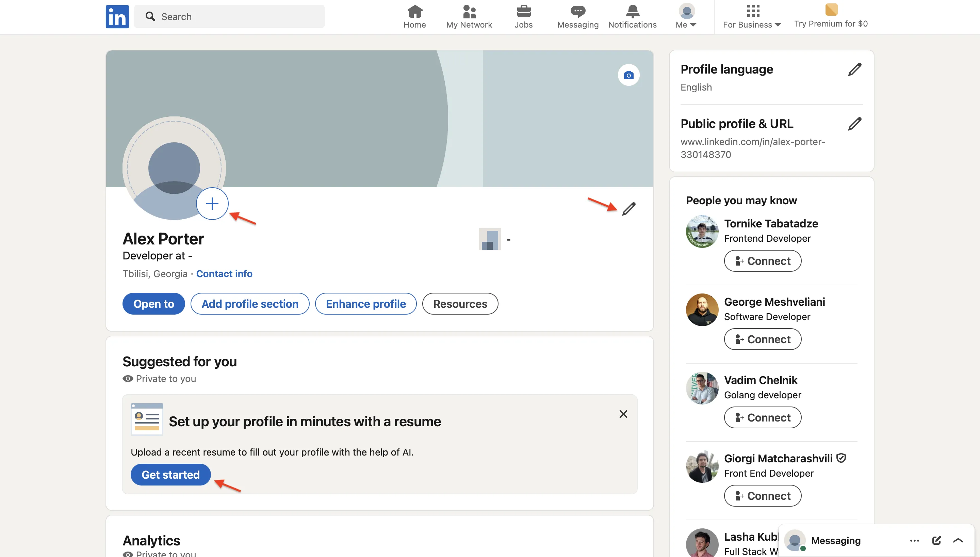Open the Messaging bar three-dots options
Screen dimensions: 980x557
tap(914, 540)
